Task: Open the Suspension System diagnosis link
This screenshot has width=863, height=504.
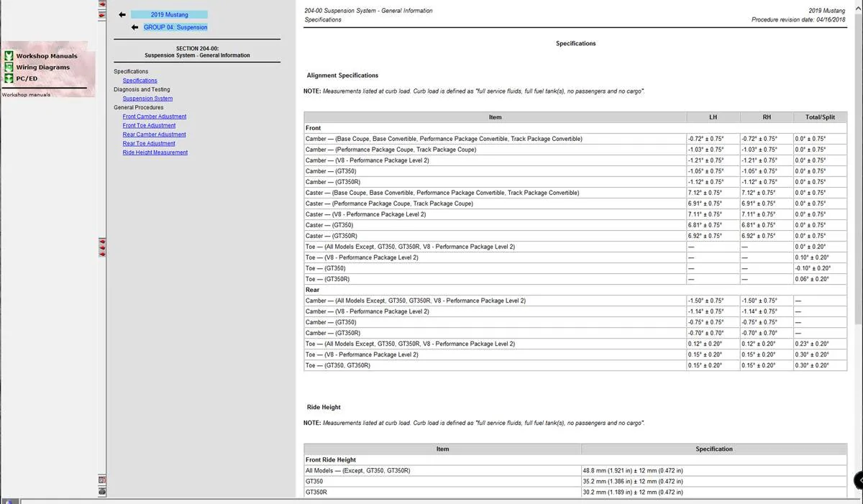Action: click(147, 98)
